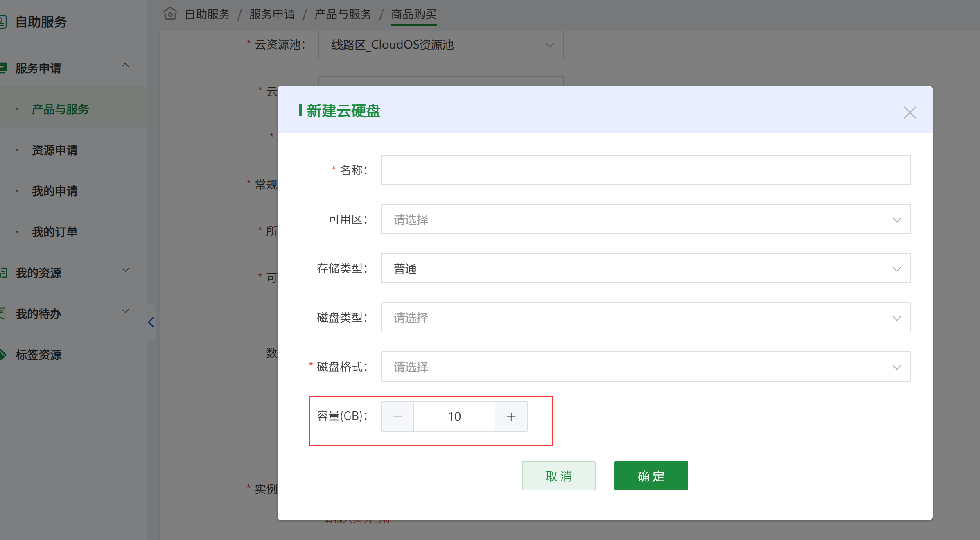Open the 可用区 dropdown
The width and height of the screenshot is (980, 540).
tap(646, 219)
